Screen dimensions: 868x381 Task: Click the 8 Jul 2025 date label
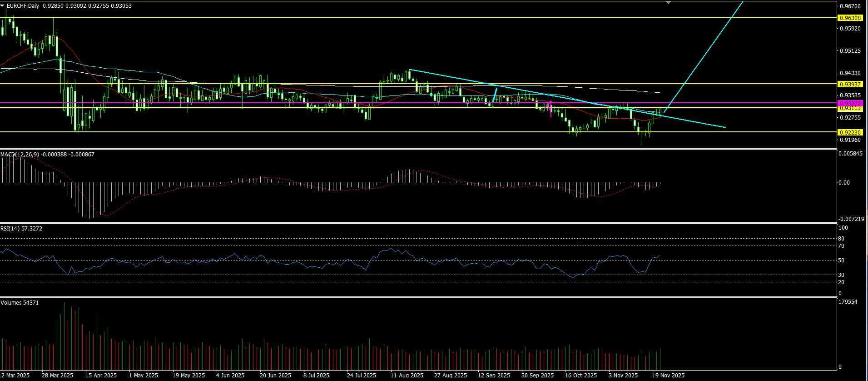pos(316,376)
